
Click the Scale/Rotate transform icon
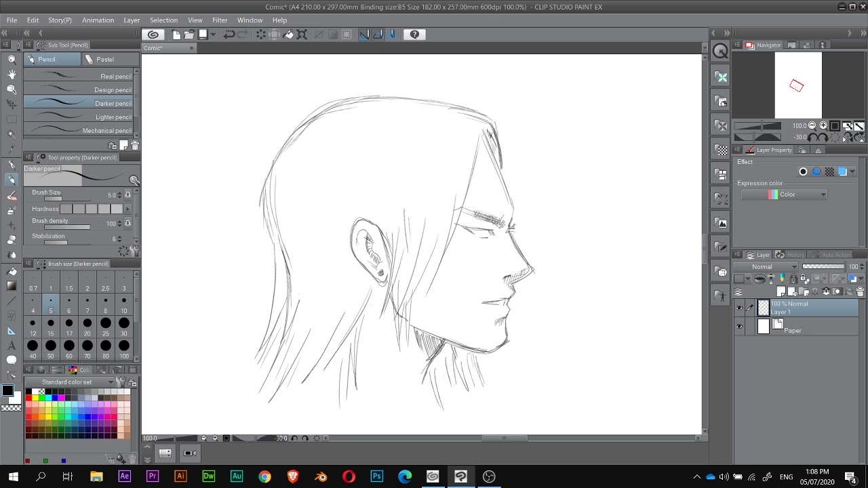tap(302, 35)
